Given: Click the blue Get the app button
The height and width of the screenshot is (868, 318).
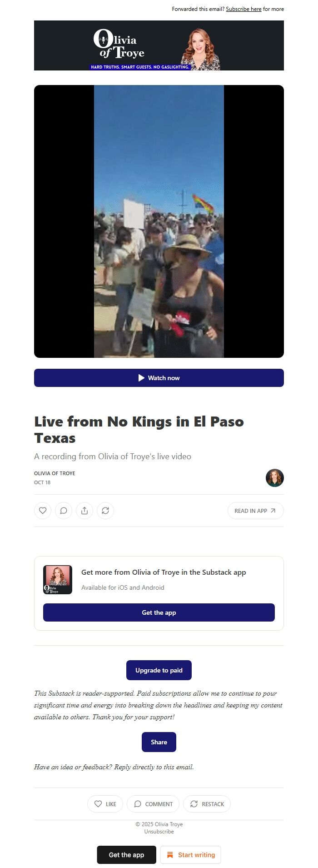Looking at the screenshot, I should (159, 612).
